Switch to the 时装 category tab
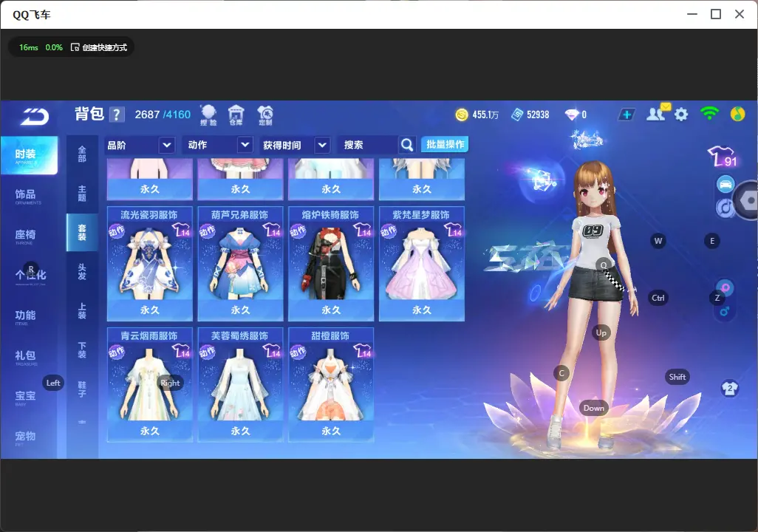 29,154
